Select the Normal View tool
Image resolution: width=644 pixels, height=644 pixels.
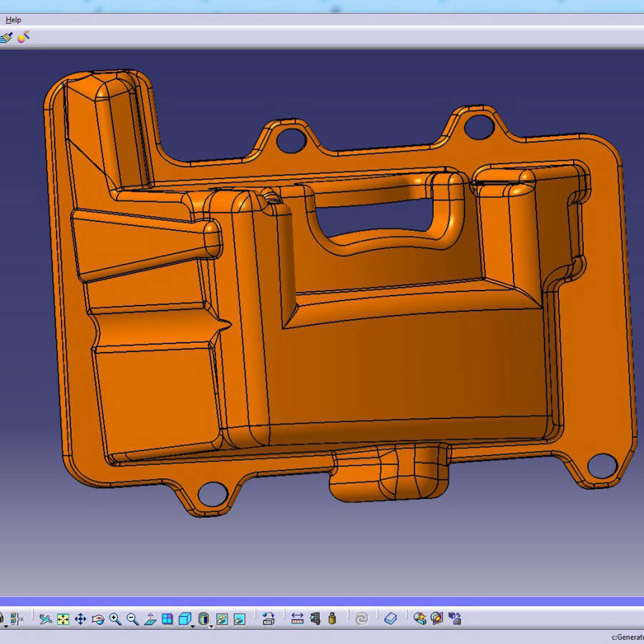150,619
